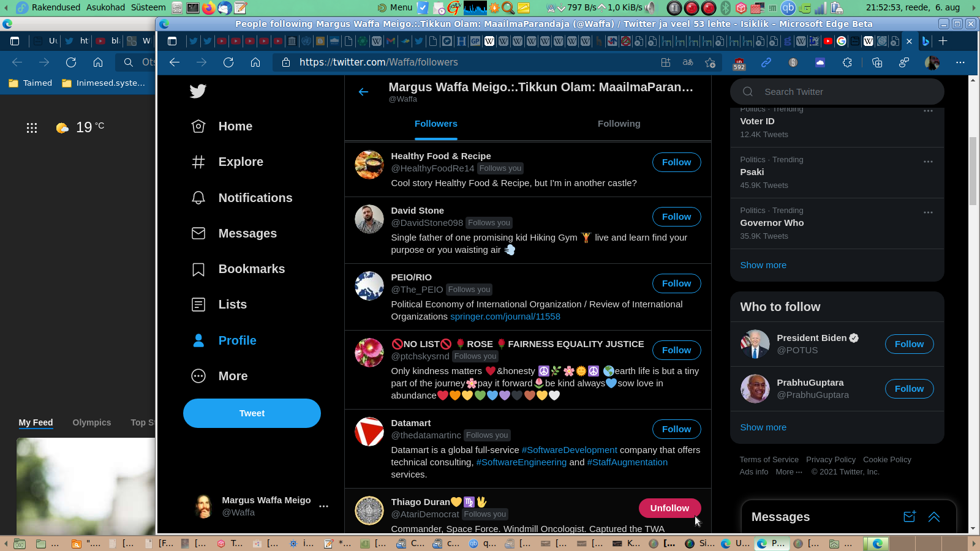Open the Bookmarks icon
980x551 pixels.
point(198,269)
